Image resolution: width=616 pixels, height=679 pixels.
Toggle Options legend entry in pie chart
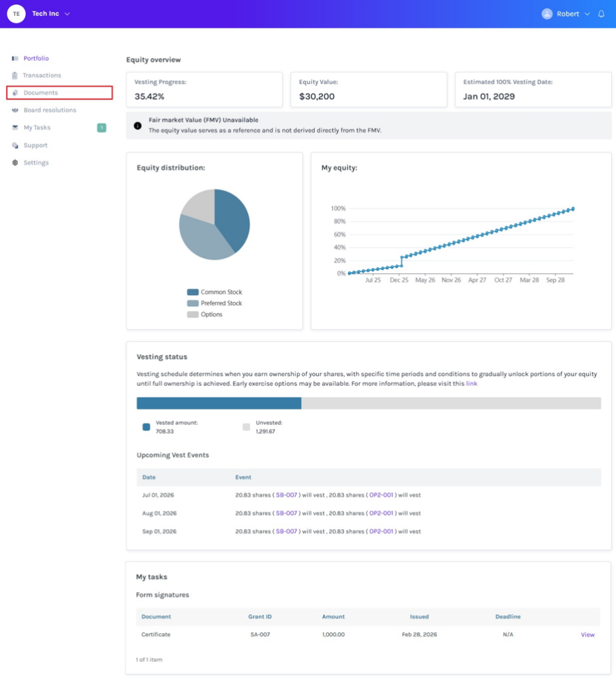click(x=205, y=315)
